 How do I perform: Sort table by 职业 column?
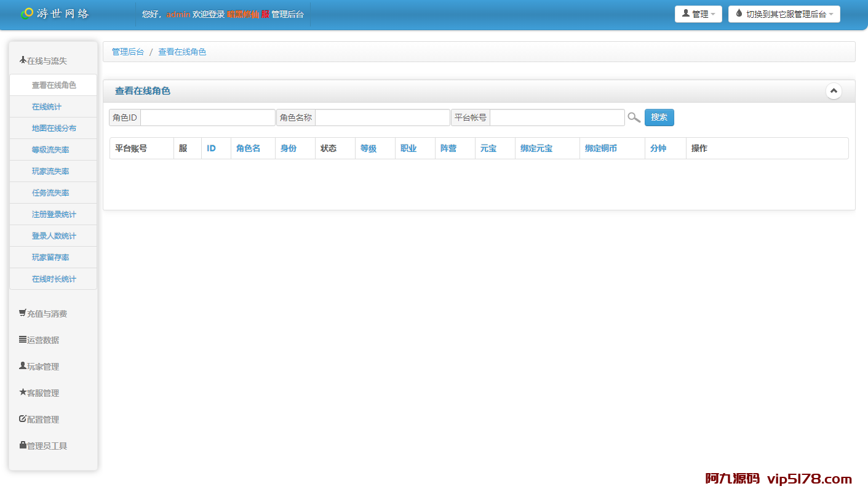408,148
